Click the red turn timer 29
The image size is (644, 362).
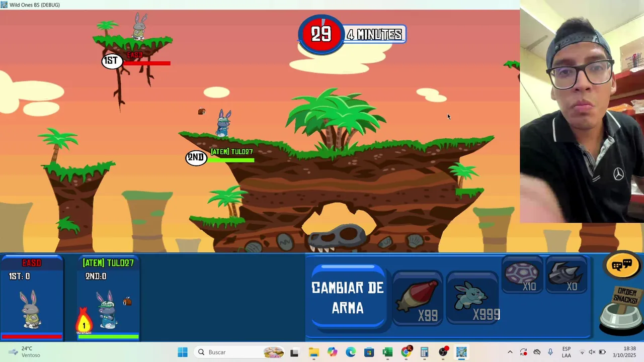321,34
